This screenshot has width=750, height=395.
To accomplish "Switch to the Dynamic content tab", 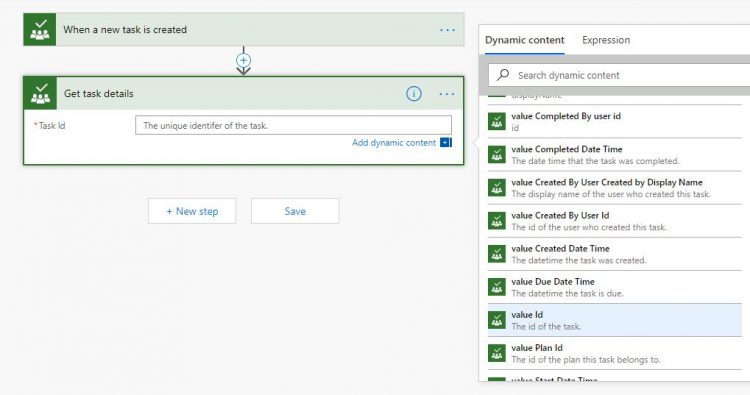I will click(525, 40).
